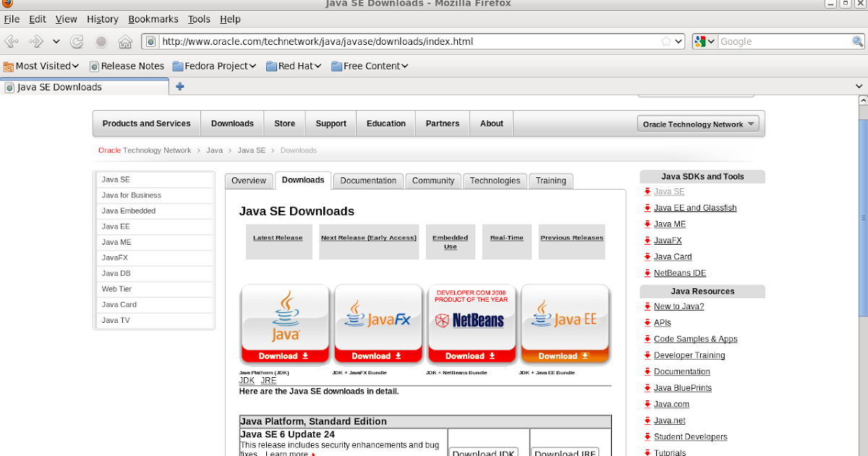This screenshot has height=456, width=868.
Task: Click the Java EE download tile
Action: (x=564, y=324)
